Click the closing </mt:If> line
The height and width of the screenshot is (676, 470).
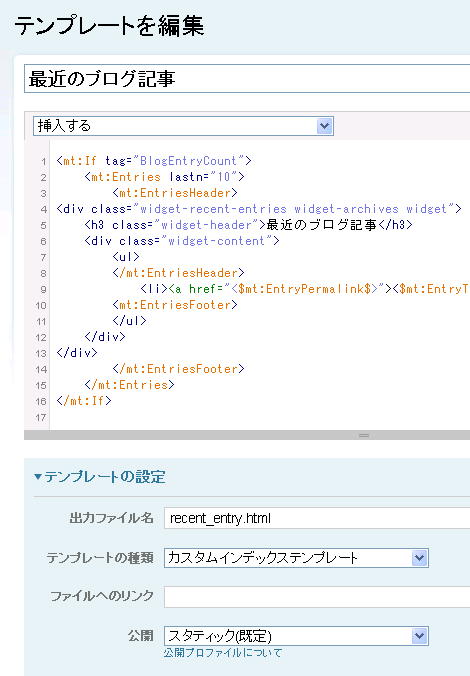pos(84,401)
